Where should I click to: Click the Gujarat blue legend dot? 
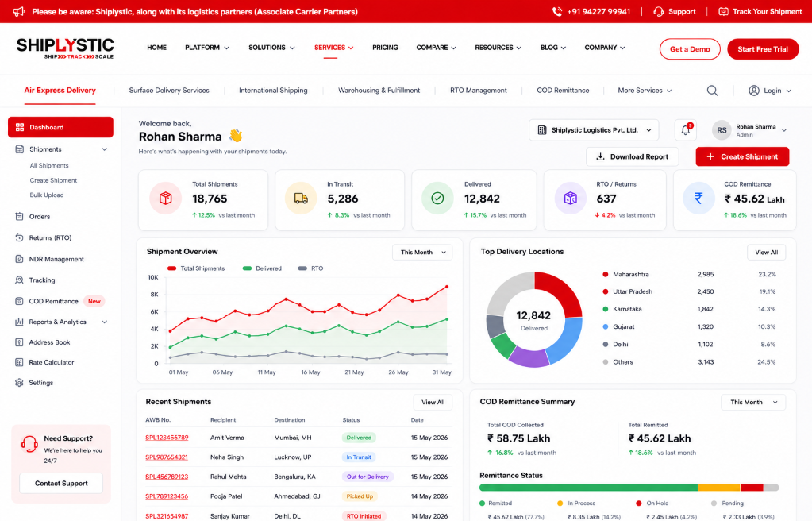tap(606, 326)
